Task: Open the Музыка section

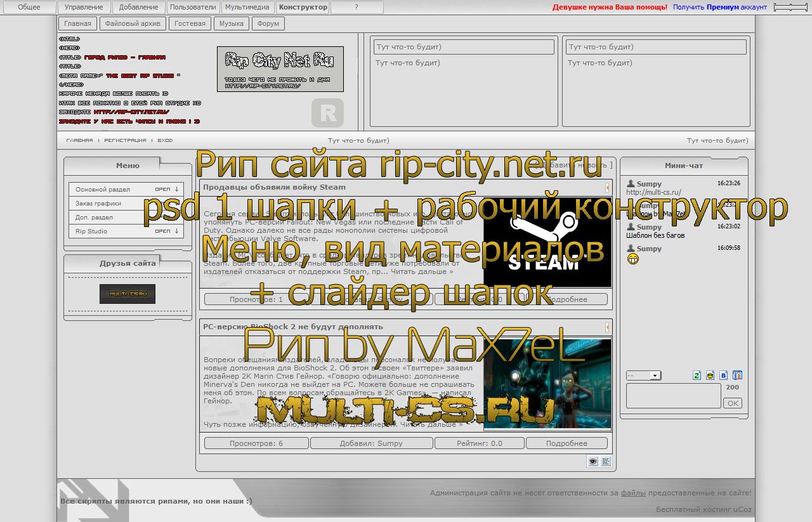Action: point(232,23)
